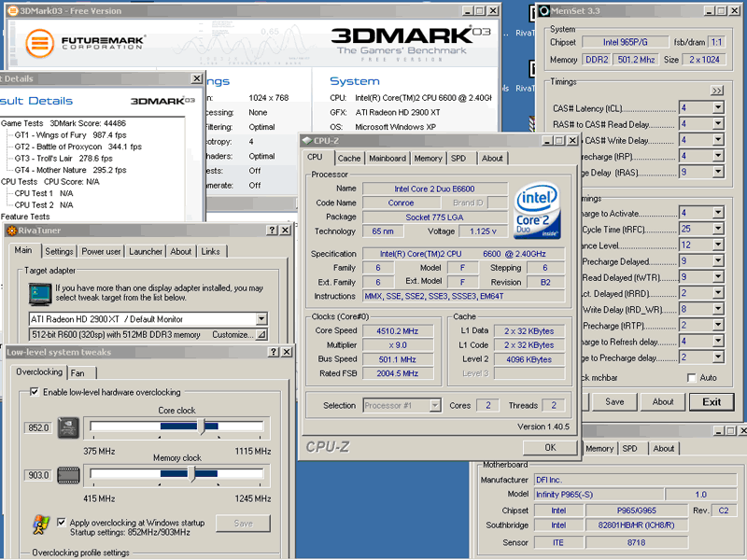
Task: Click the Core clock 852.0 value field
Action: click(38, 427)
